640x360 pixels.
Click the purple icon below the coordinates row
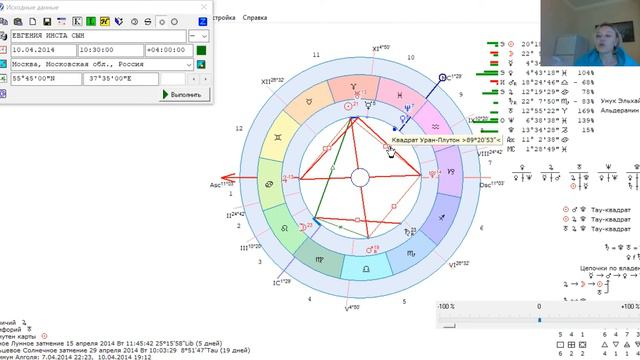(3, 93)
